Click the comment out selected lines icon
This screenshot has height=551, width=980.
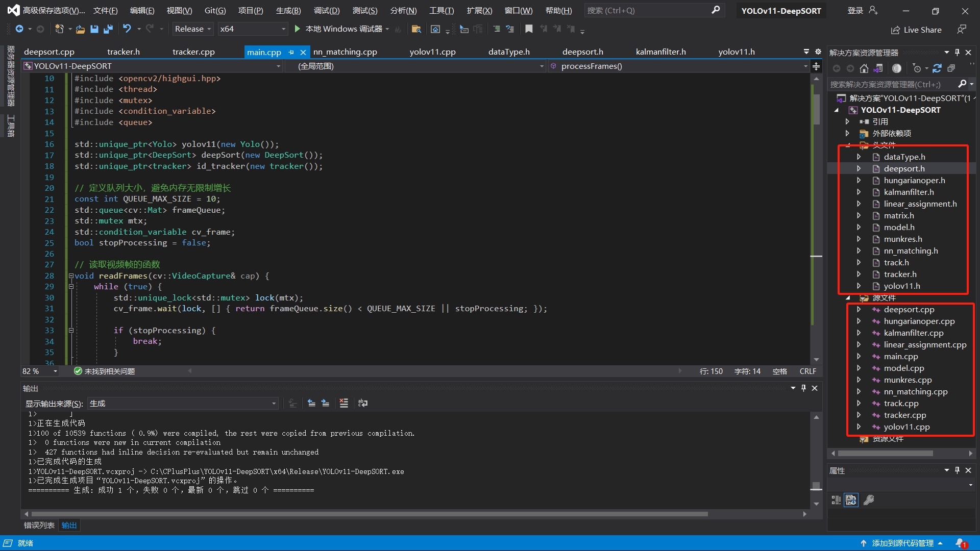pyautogui.click(x=496, y=29)
